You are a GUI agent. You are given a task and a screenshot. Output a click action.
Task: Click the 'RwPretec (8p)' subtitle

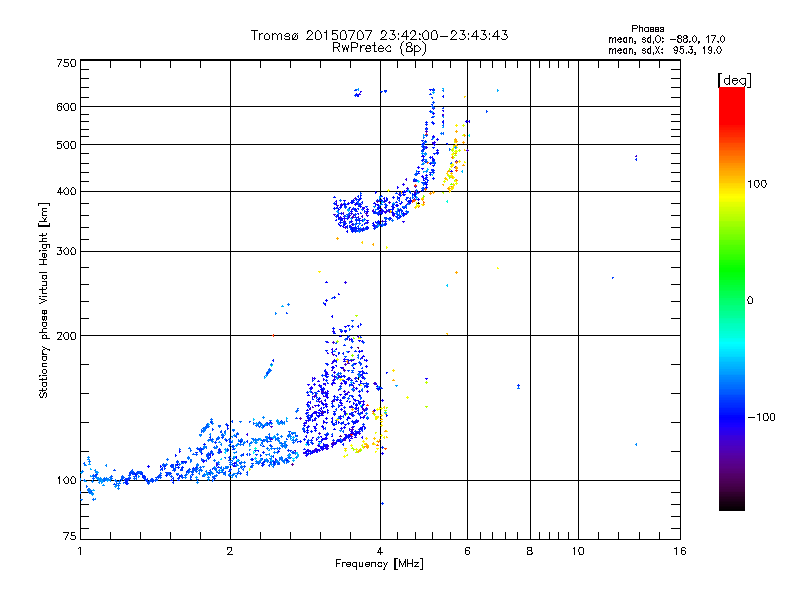[x=379, y=48]
